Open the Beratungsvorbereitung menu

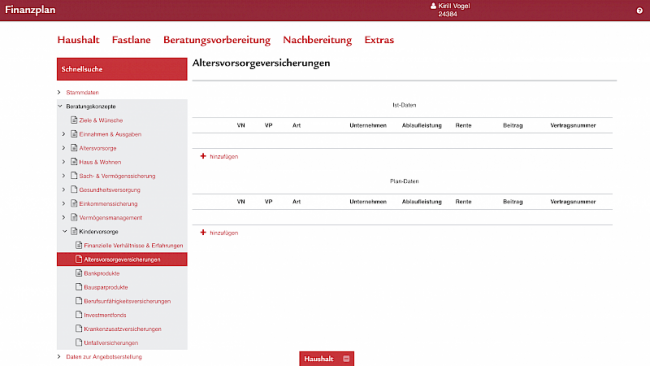217,40
